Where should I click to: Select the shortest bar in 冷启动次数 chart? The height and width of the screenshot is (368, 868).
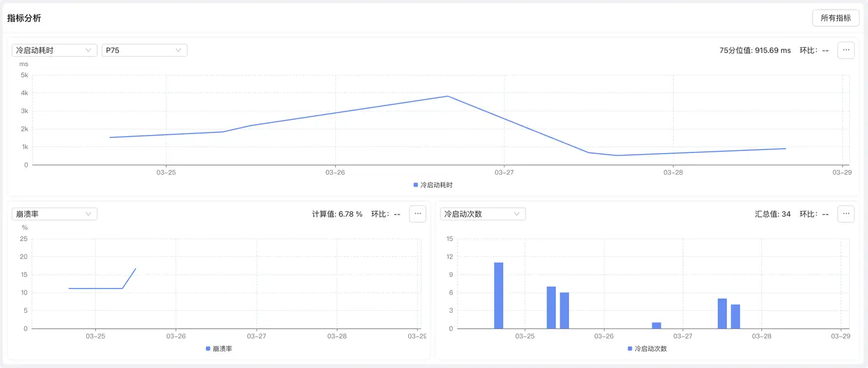(x=656, y=325)
